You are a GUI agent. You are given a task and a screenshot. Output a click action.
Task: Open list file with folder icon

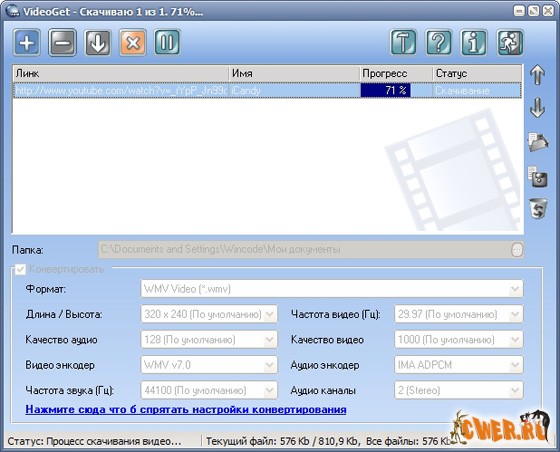538,142
